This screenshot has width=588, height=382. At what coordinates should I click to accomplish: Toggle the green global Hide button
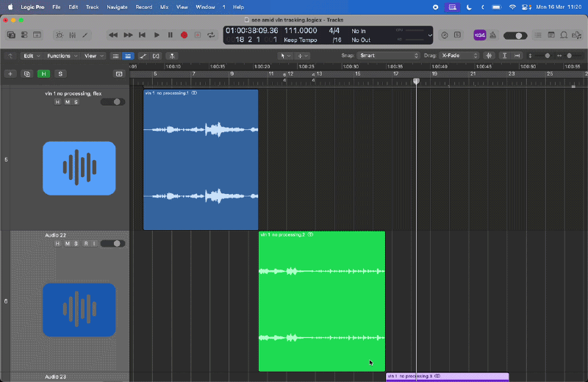coord(43,74)
